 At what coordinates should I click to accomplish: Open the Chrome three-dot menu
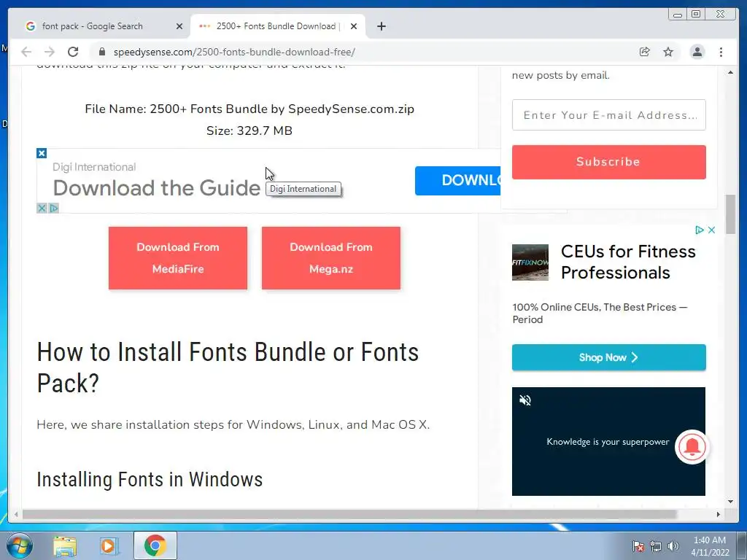point(721,52)
